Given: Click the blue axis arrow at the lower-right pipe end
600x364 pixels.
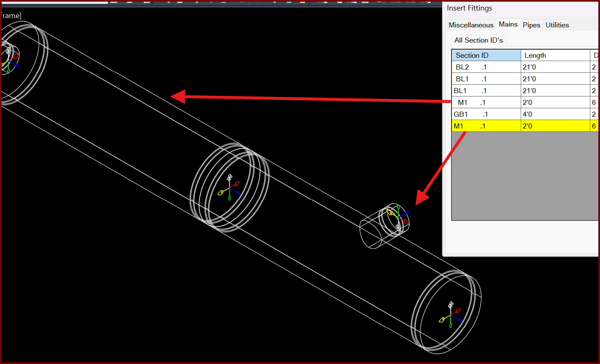Looking at the screenshot, I should [x=459, y=320].
